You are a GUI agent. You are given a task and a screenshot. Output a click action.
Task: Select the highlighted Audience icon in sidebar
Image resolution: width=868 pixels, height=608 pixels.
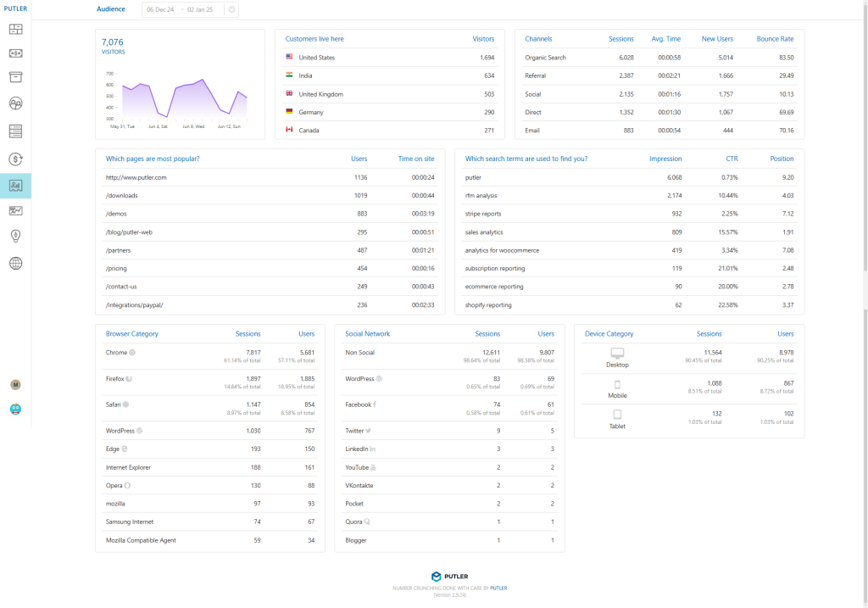(15, 185)
